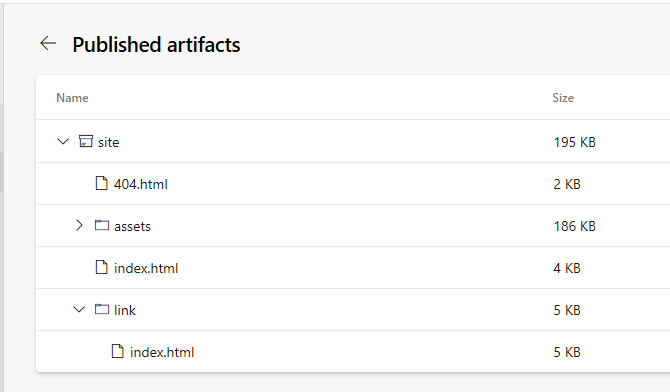Open index.html under the link folder
Viewport: 670px width, 392px height.
click(162, 352)
